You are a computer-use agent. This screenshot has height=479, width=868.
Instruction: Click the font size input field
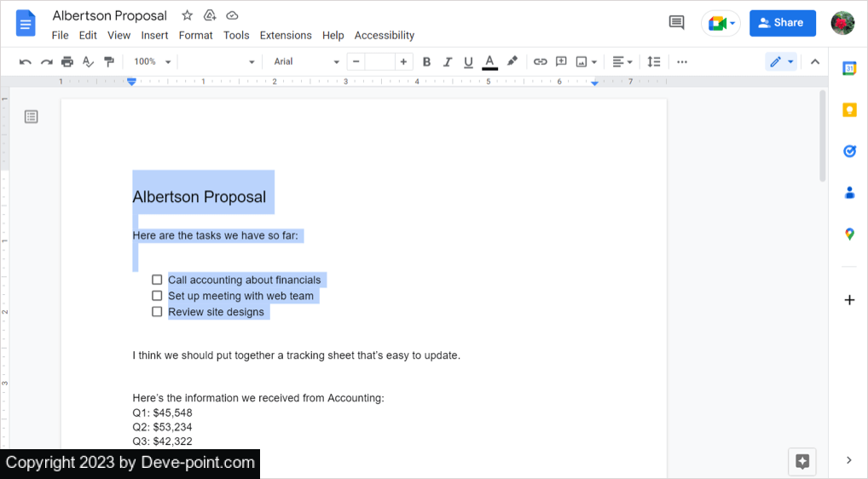(379, 61)
